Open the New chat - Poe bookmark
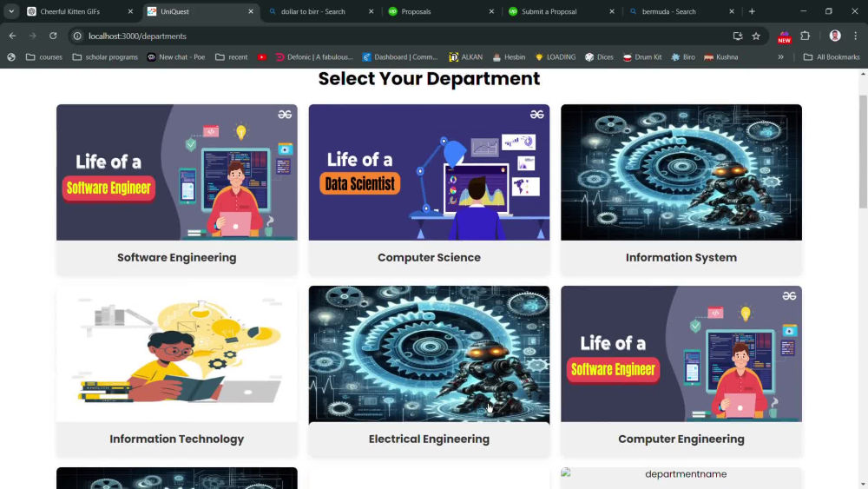The height and width of the screenshot is (489, 868). tap(176, 57)
